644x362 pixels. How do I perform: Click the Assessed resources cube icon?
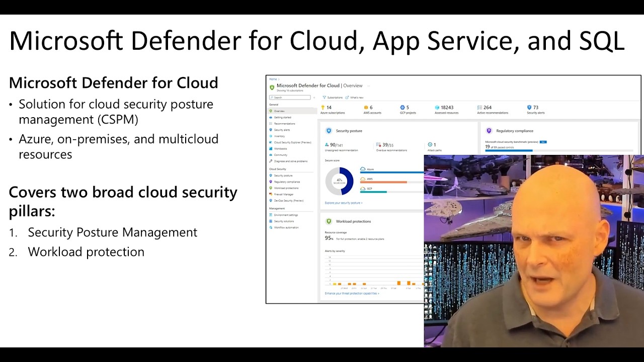(437, 107)
